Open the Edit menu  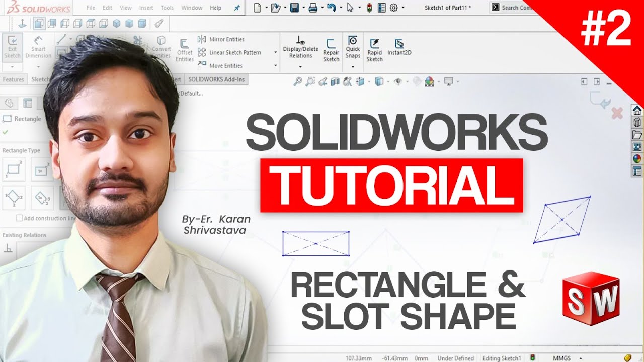[x=107, y=8]
